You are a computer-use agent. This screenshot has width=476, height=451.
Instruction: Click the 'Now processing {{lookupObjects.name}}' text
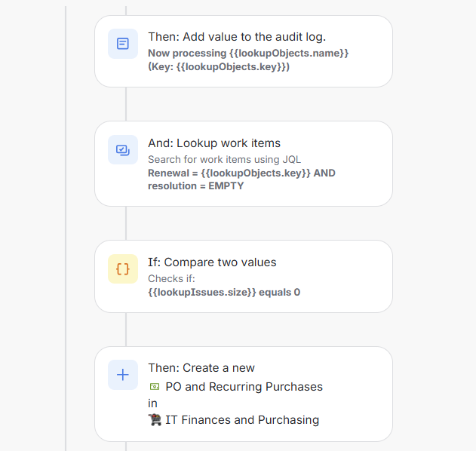248,54
